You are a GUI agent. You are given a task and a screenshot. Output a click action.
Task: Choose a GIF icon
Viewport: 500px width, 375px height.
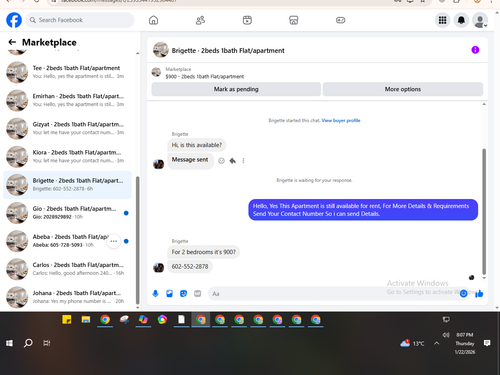[198, 293]
